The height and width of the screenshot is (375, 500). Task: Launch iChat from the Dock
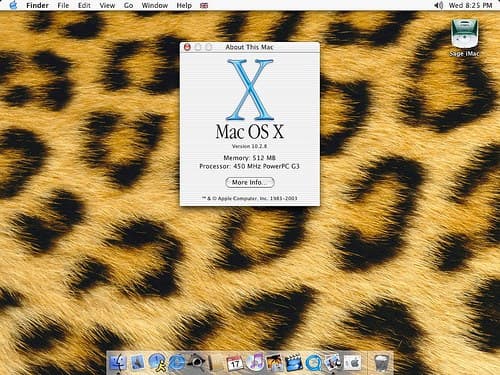pos(157,363)
